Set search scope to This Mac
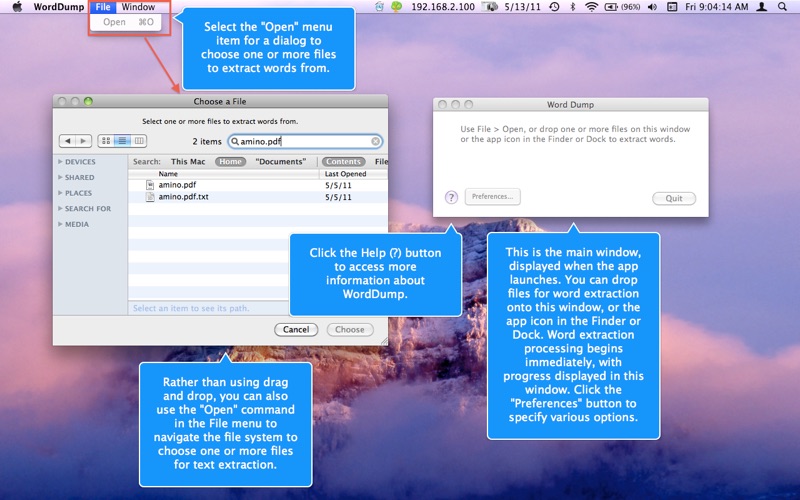800x500 pixels. coord(188,162)
